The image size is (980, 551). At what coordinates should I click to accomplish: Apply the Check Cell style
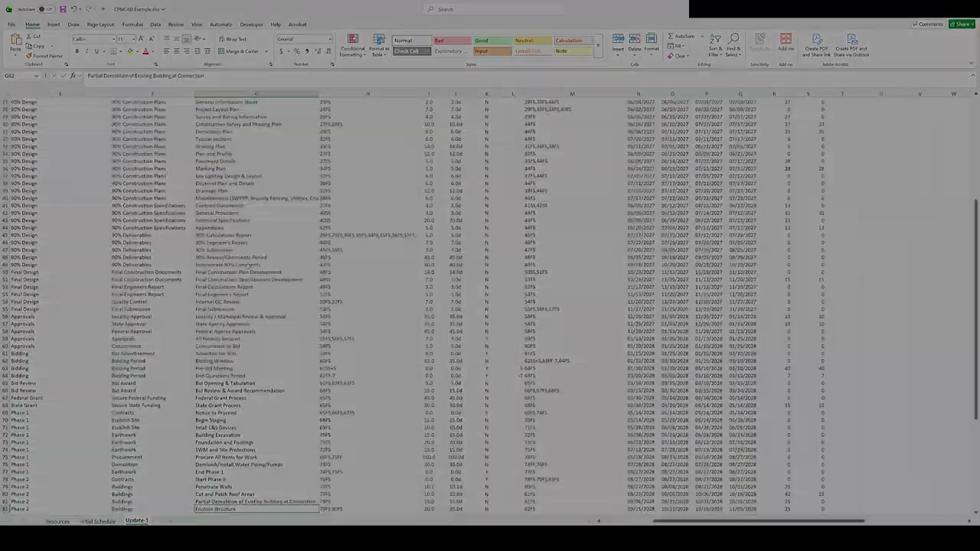411,51
